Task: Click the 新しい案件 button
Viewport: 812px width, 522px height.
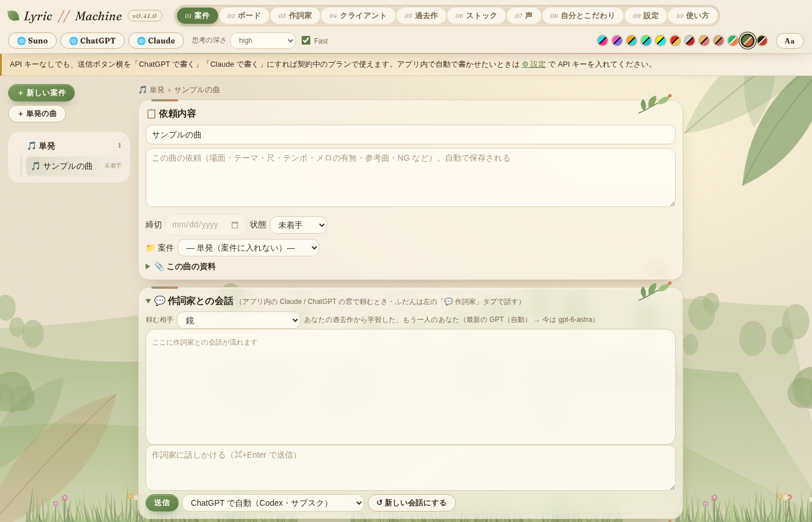Action: [41, 93]
